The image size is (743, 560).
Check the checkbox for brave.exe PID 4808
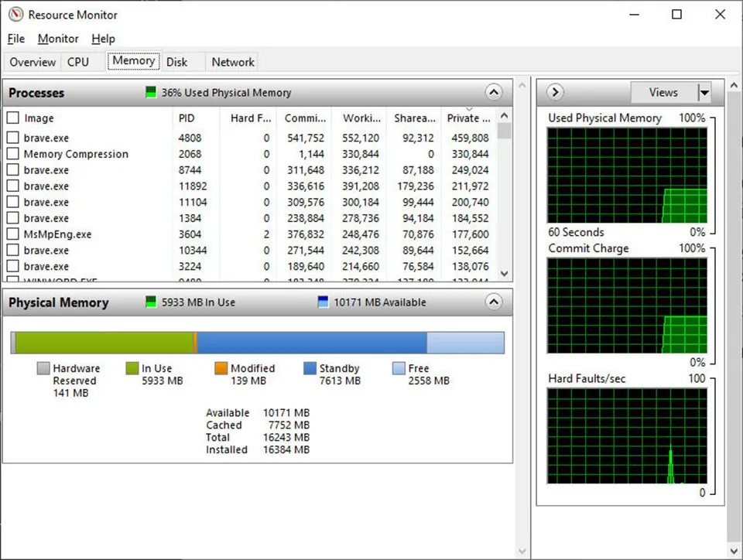click(12, 138)
